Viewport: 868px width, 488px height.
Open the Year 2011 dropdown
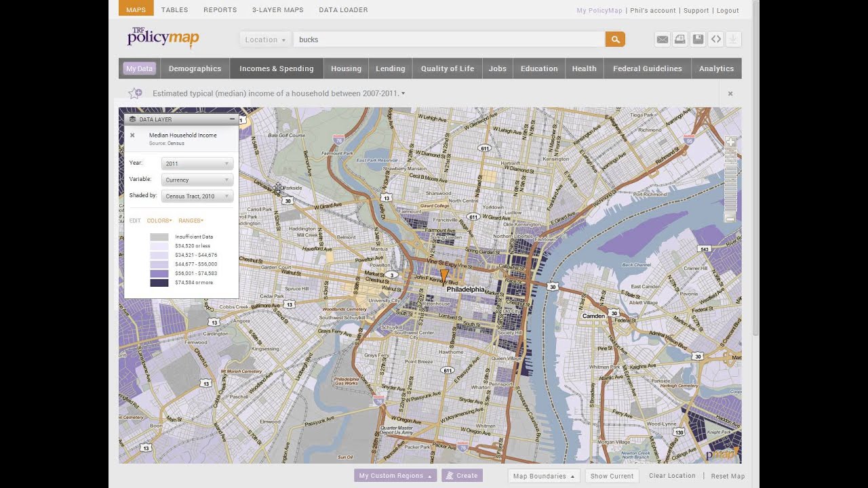click(x=197, y=163)
